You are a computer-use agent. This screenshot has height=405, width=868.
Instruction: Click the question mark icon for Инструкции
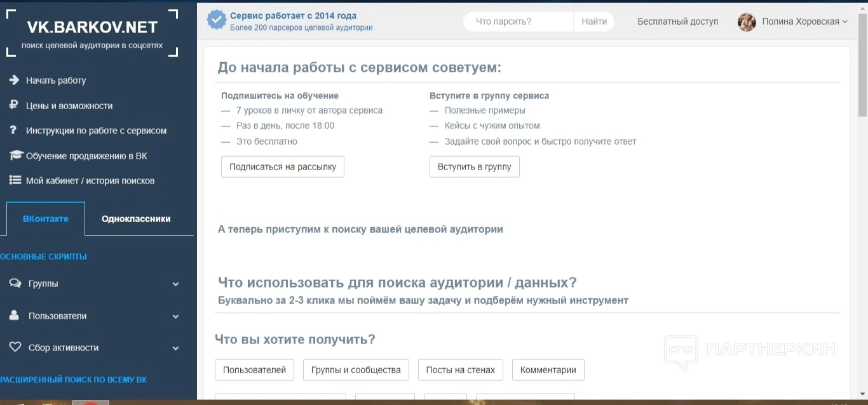pos(13,130)
